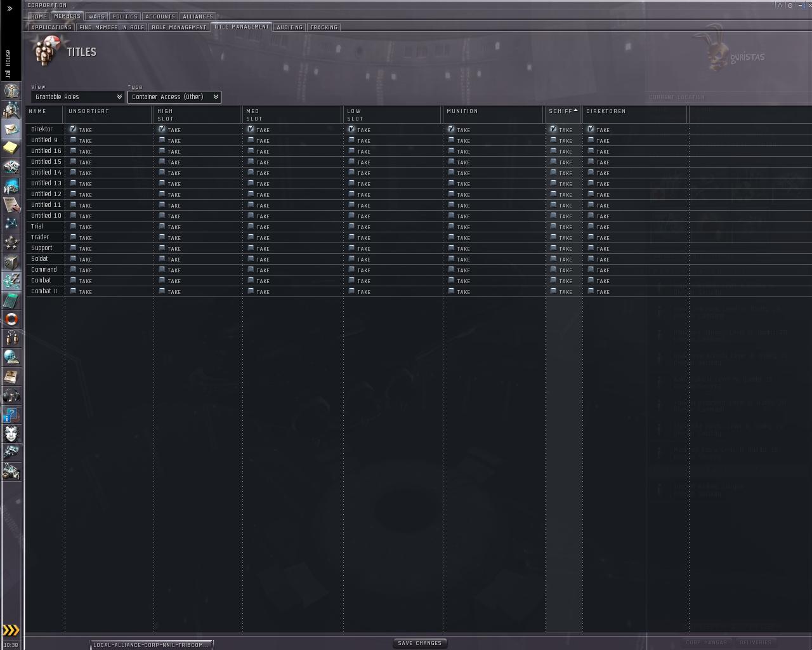Open the Find Member in Role tab
812x650 pixels.
pos(112,27)
